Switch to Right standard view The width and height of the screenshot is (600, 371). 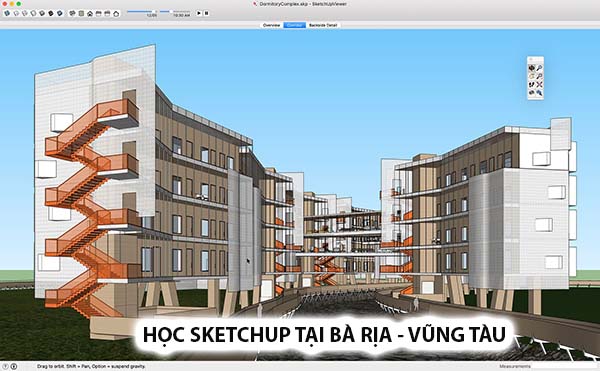(98, 13)
